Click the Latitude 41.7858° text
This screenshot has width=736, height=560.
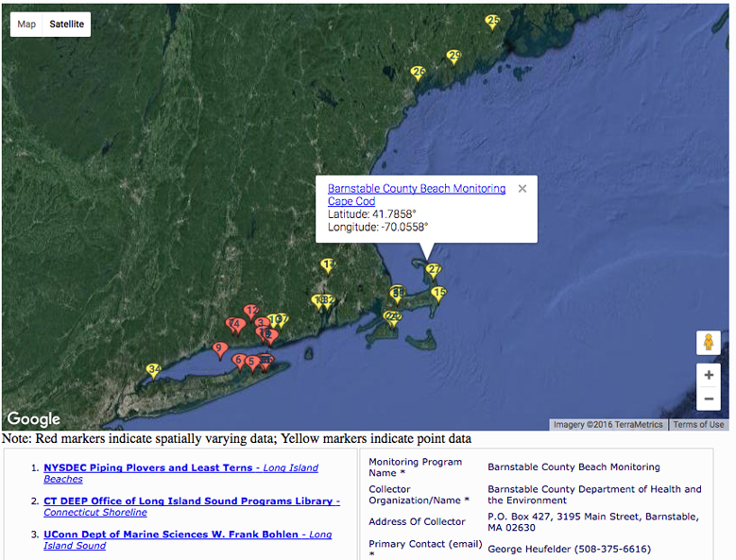[371, 214]
